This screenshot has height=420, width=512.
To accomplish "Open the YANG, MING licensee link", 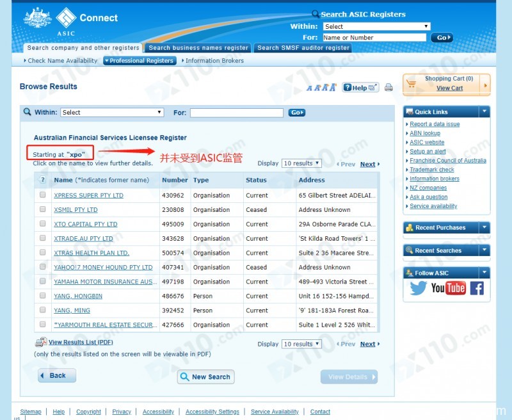I will (x=72, y=311).
